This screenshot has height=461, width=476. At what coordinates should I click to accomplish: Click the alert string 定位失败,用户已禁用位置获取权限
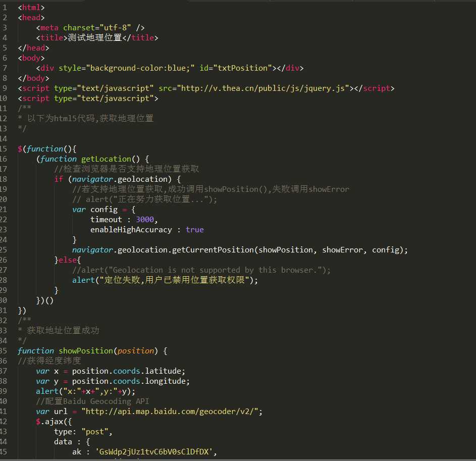pyautogui.click(x=175, y=280)
